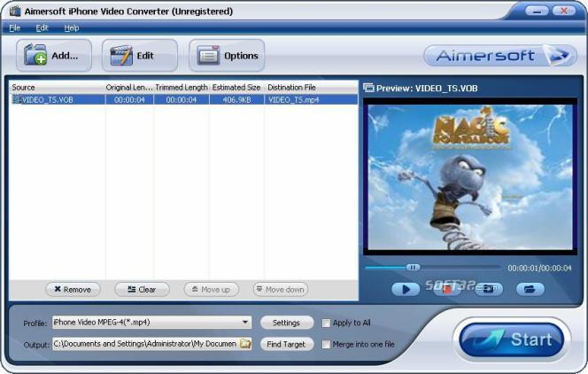Click the Estimated Size column header

pyautogui.click(x=236, y=88)
